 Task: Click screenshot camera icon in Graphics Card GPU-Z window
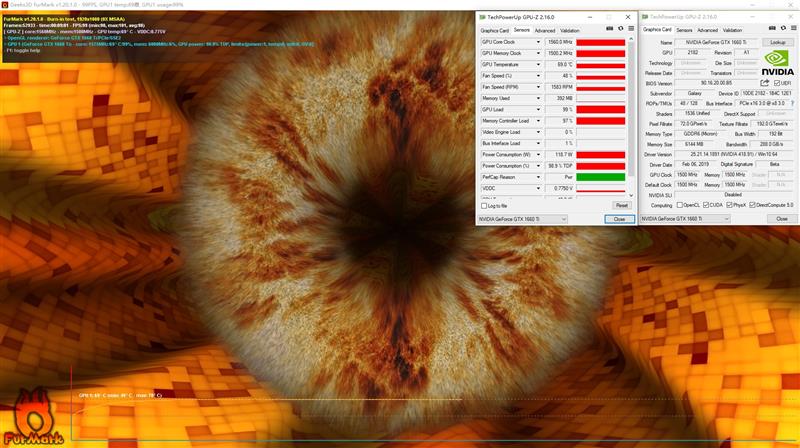pyautogui.click(x=772, y=28)
